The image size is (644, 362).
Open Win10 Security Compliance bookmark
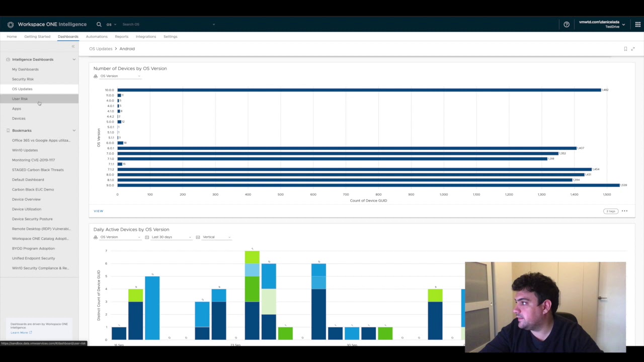pos(40,268)
